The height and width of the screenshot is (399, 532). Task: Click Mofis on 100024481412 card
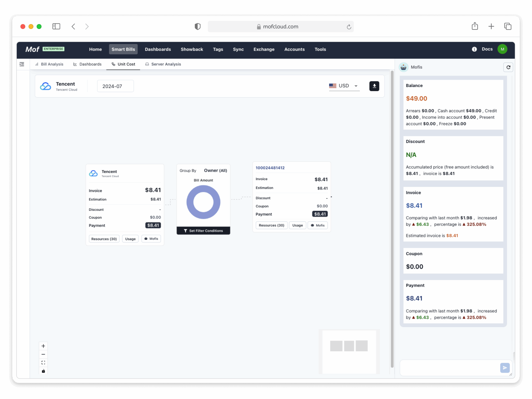[318, 225]
